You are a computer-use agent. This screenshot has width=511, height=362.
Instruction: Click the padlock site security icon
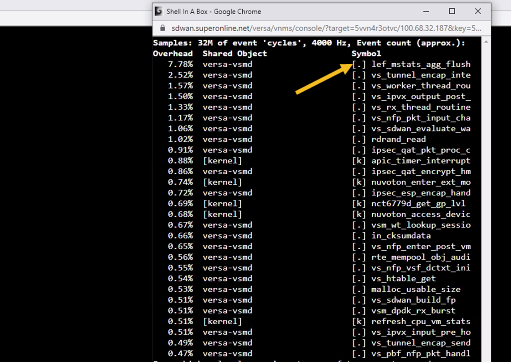pos(163,28)
